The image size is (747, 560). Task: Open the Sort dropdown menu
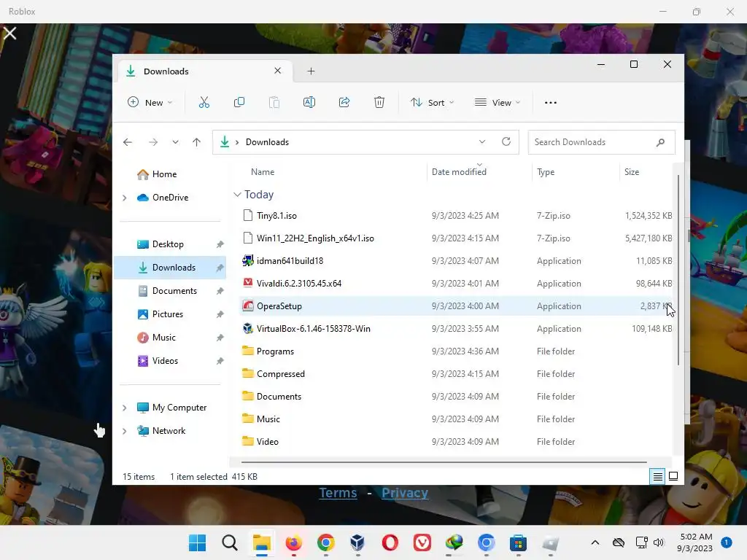pos(432,102)
